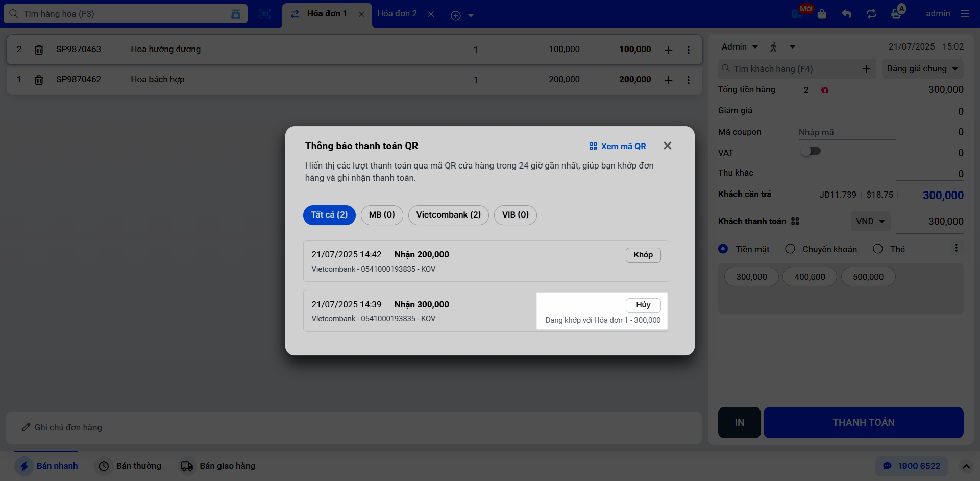Click QR icon beside Khách thanh toán
This screenshot has width=980, height=481.
click(795, 221)
